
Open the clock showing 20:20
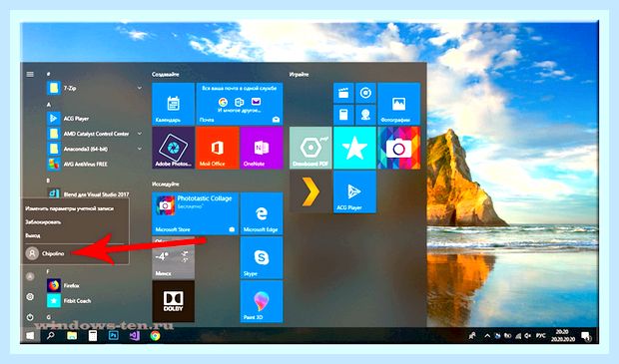pyautogui.click(x=563, y=336)
